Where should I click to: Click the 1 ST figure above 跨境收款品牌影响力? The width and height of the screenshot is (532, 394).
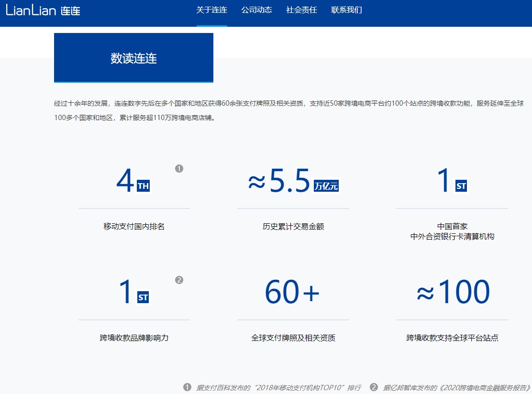[134, 292]
